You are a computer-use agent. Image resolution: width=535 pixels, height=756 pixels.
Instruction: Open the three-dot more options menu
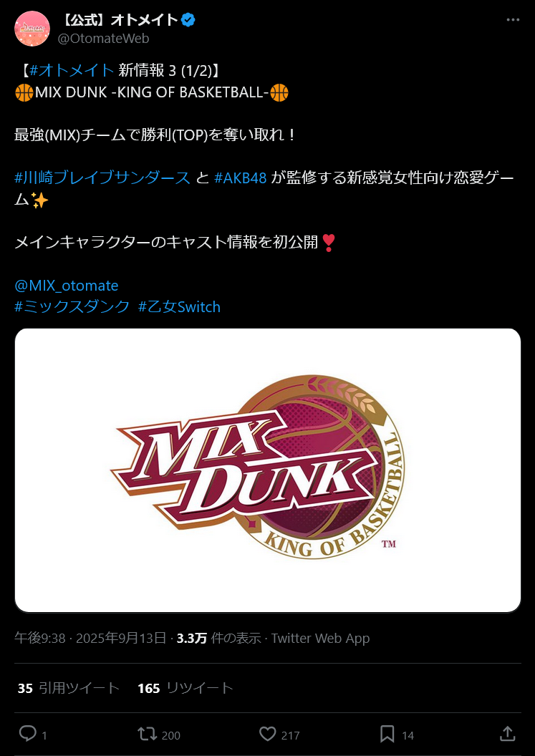click(513, 20)
